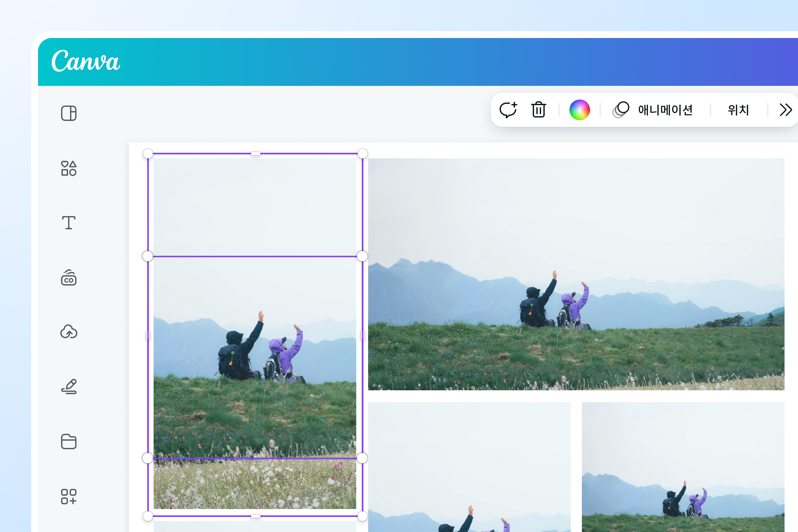Open the Elements shapes panel
Image resolution: width=798 pixels, height=532 pixels.
coord(68,168)
